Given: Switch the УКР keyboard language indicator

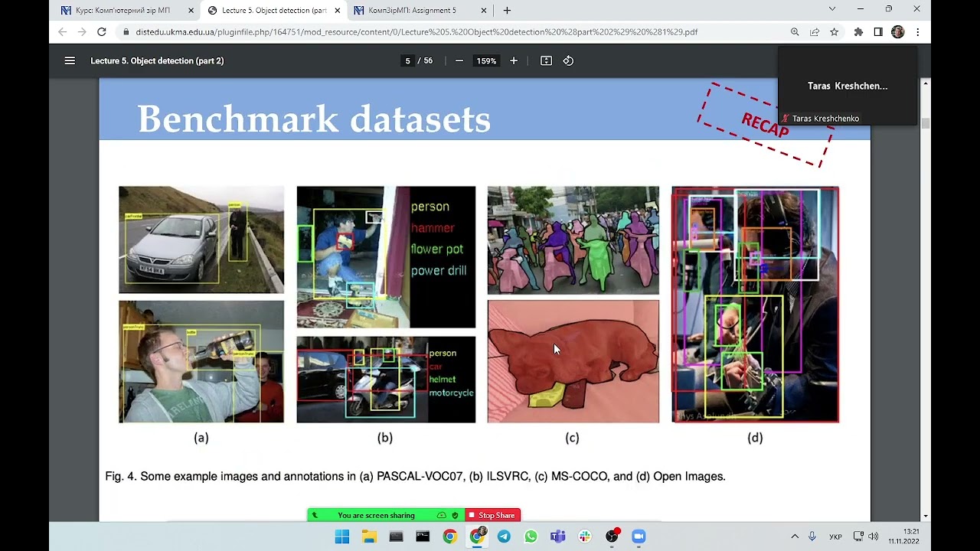Looking at the screenshot, I should click(x=835, y=536).
